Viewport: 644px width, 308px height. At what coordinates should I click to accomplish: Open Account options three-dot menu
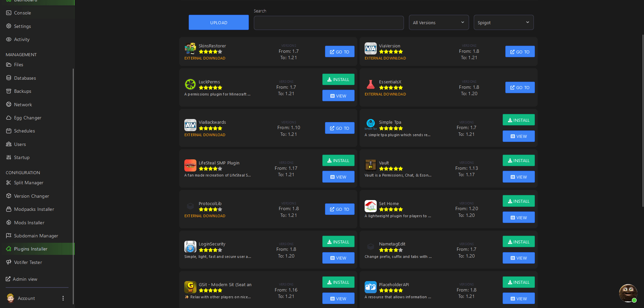click(63, 298)
